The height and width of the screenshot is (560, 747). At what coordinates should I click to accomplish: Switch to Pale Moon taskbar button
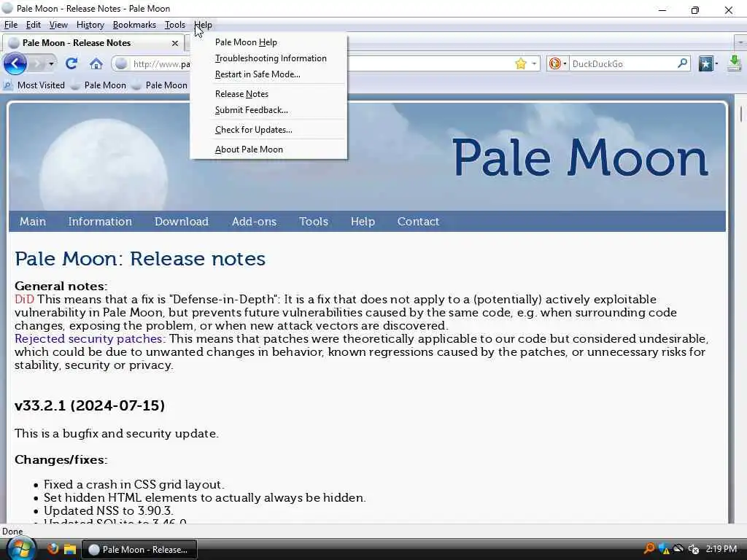tap(139, 550)
